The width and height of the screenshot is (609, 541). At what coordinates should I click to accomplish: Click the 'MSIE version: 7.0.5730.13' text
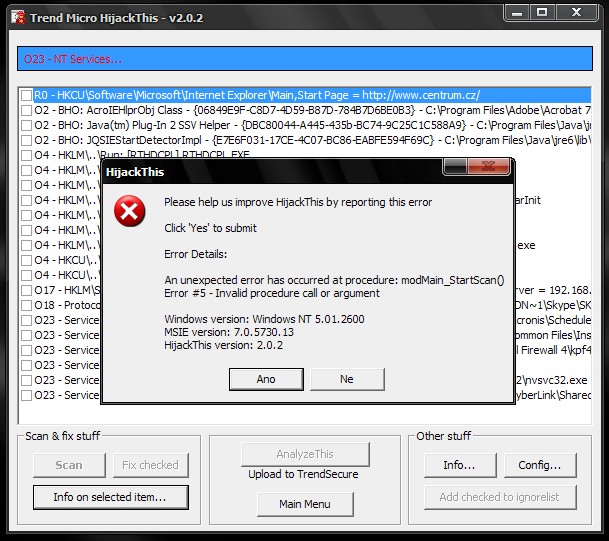coord(229,332)
